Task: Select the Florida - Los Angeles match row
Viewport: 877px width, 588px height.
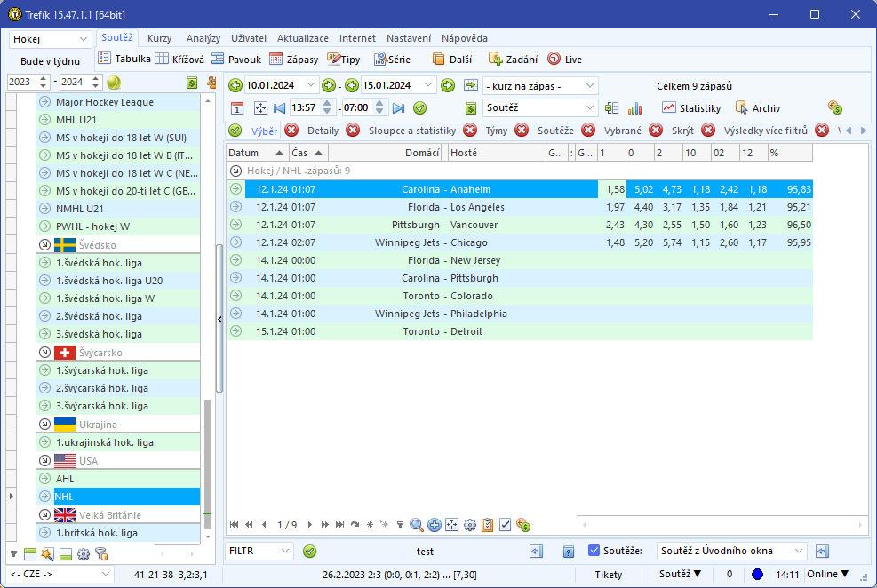Action: 520,207
